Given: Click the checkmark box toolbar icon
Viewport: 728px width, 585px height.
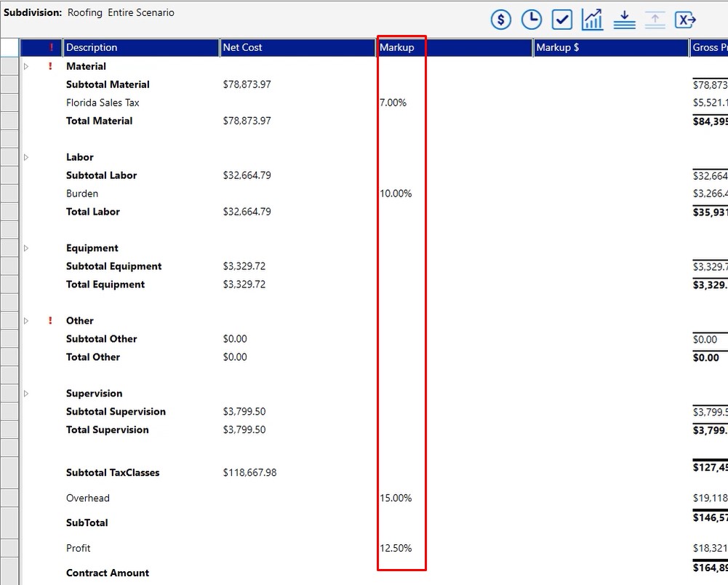Looking at the screenshot, I should click(562, 20).
